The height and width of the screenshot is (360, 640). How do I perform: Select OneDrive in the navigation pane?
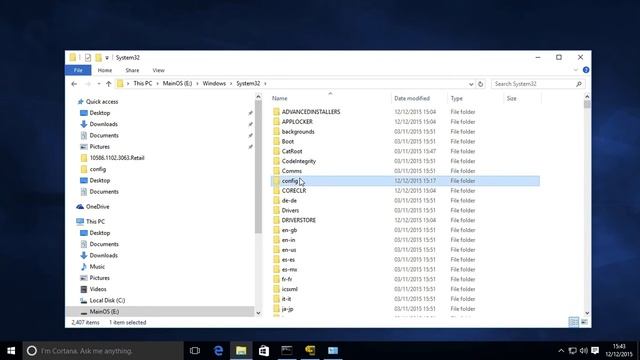coord(97,207)
